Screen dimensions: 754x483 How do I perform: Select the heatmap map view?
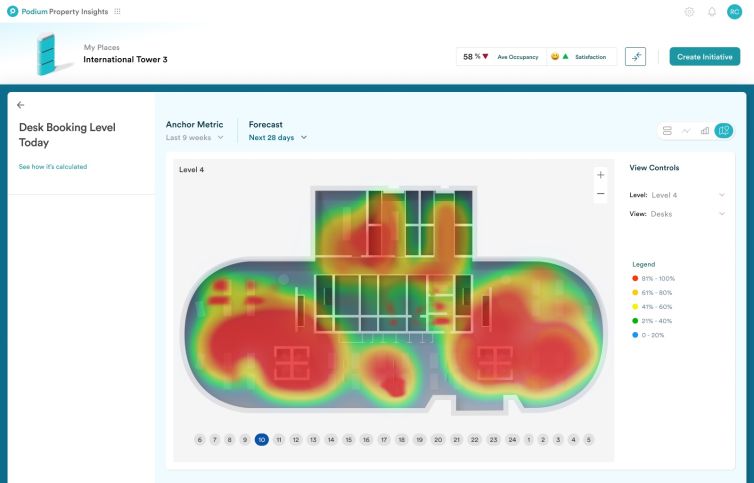pos(723,131)
